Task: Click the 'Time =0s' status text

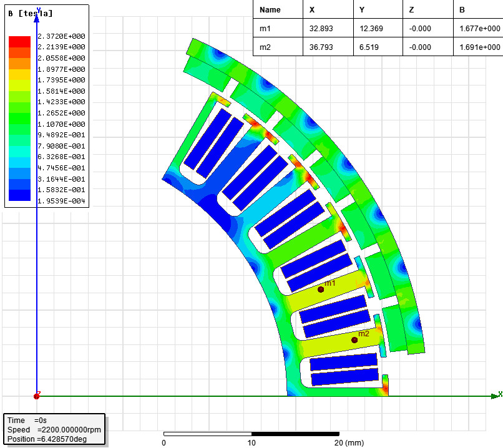Action: pyautogui.click(x=27, y=421)
